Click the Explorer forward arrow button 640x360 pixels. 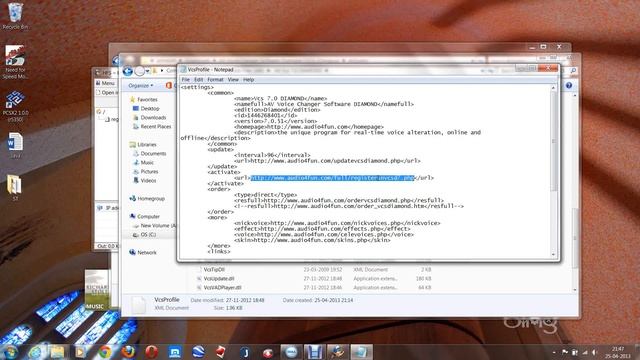140,71
